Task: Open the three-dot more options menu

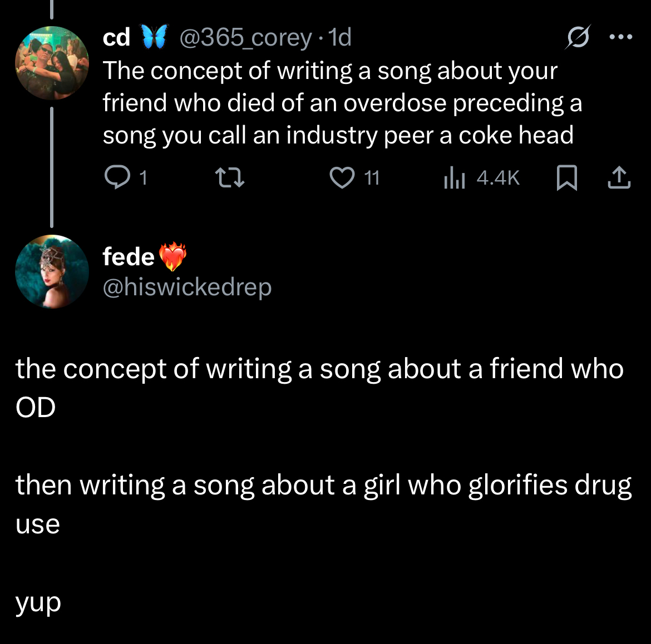Action: coord(620,38)
